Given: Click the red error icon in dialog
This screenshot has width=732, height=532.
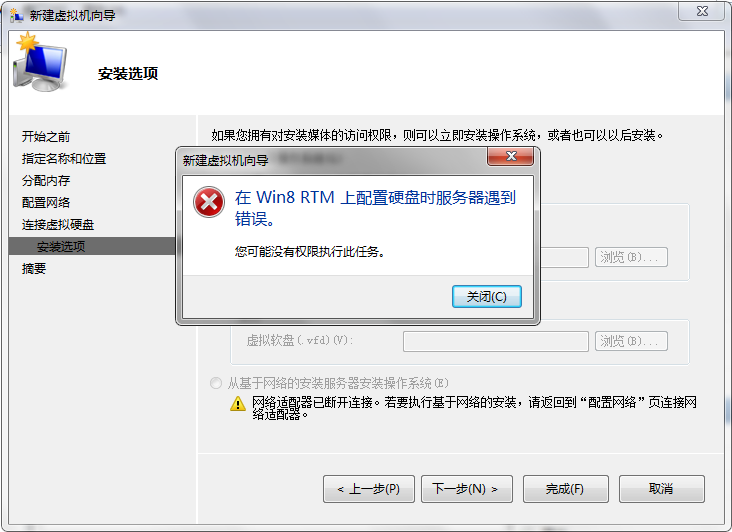Looking at the screenshot, I should click(209, 202).
